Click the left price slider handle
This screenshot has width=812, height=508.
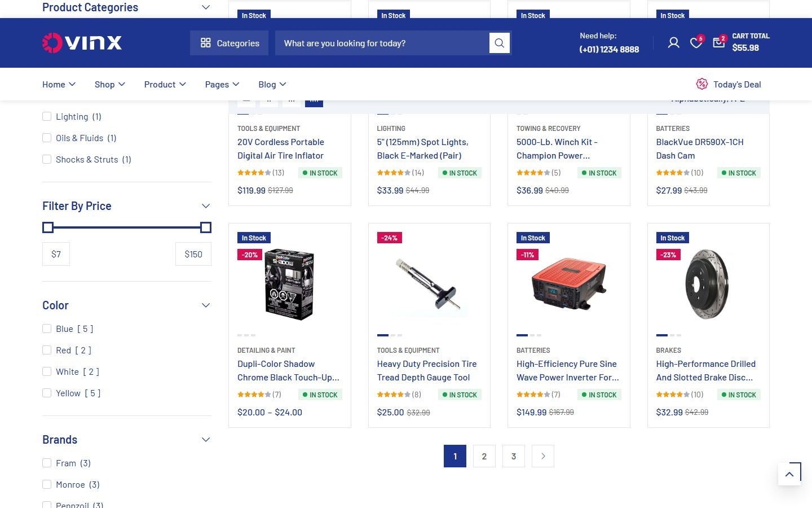[48, 227]
